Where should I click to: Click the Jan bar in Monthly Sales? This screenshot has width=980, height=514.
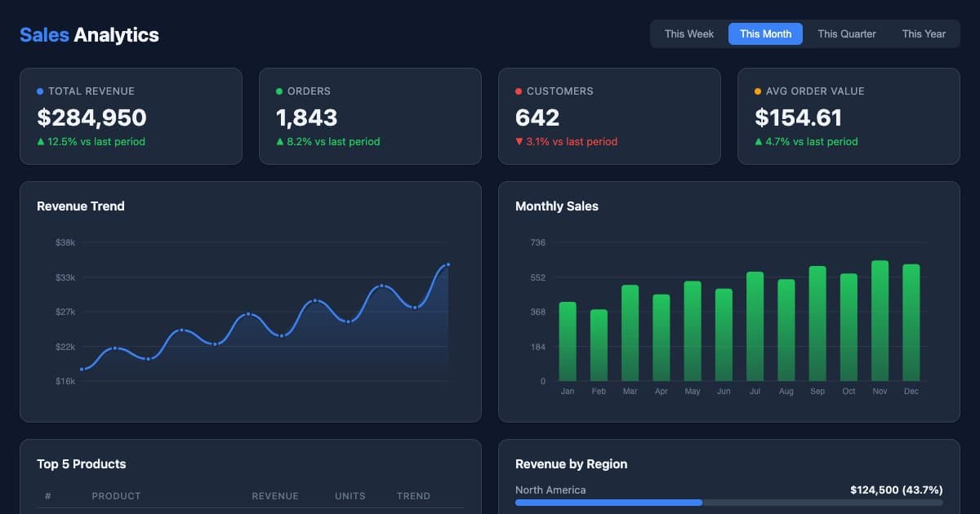tap(568, 341)
